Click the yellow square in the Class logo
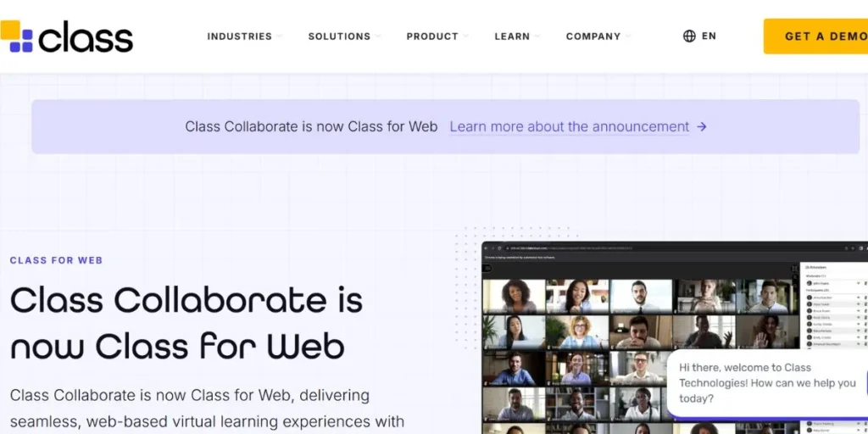Viewport: 868px width, 434px height. point(10,31)
